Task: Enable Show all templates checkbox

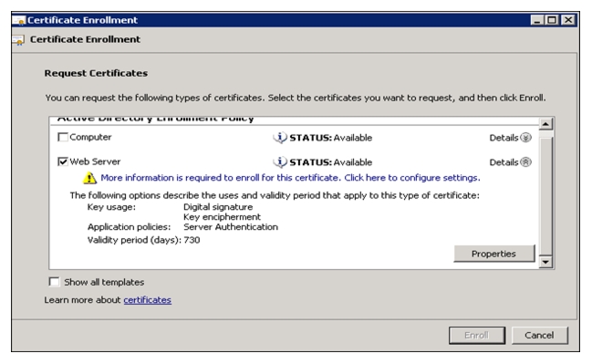Action: pos(54,282)
